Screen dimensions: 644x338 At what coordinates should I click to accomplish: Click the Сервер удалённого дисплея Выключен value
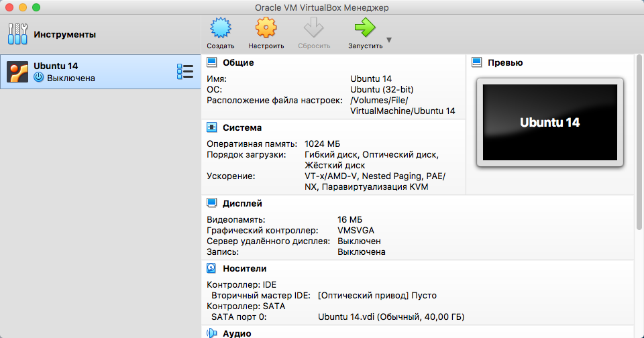[x=359, y=241]
